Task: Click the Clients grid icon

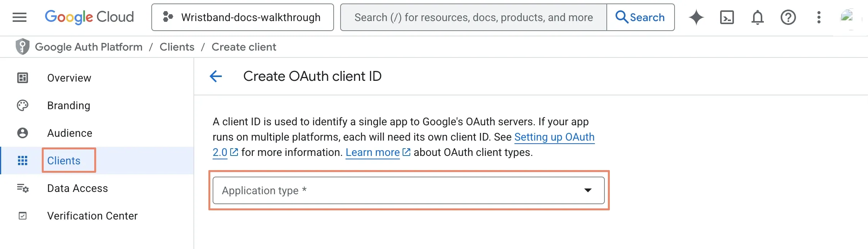Action: click(x=23, y=161)
